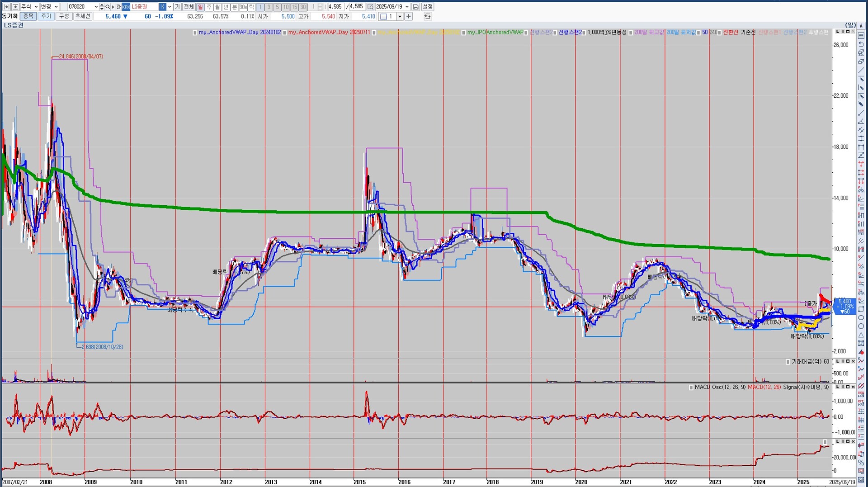Open the date 2025/09/19 dropdown
868x487 pixels.
pyautogui.click(x=407, y=7)
